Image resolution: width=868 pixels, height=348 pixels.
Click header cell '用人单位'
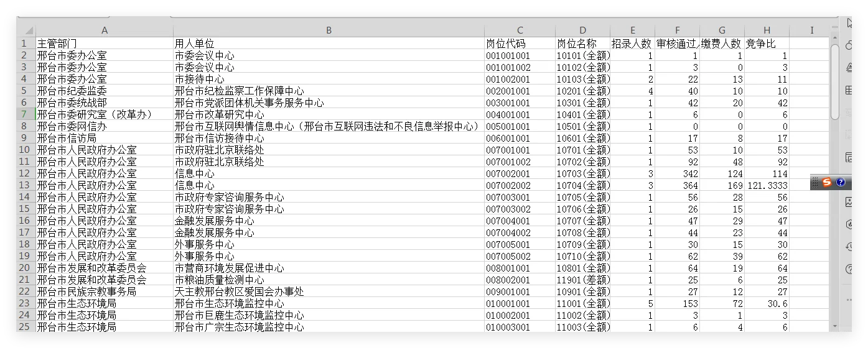pos(329,43)
